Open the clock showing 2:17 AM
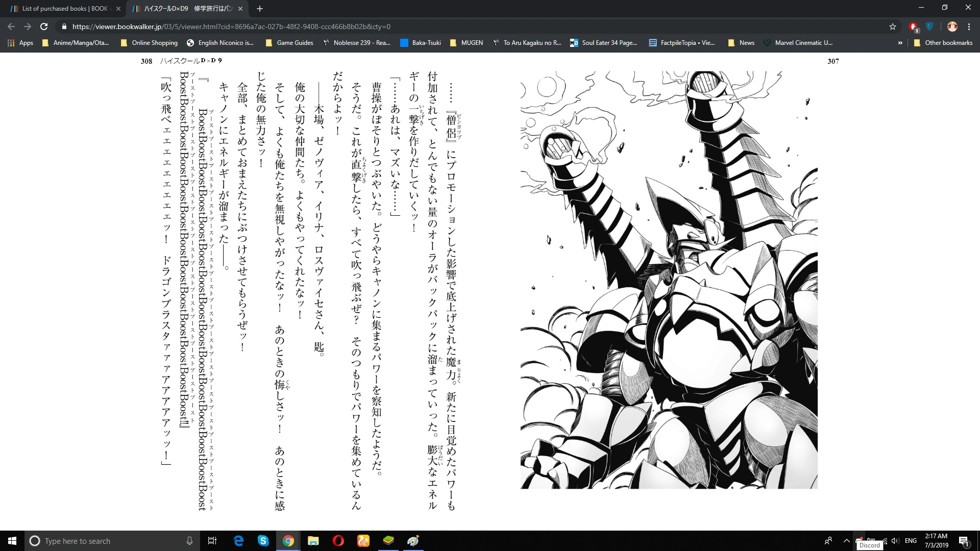The image size is (980, 551). (x=936, y=541)
